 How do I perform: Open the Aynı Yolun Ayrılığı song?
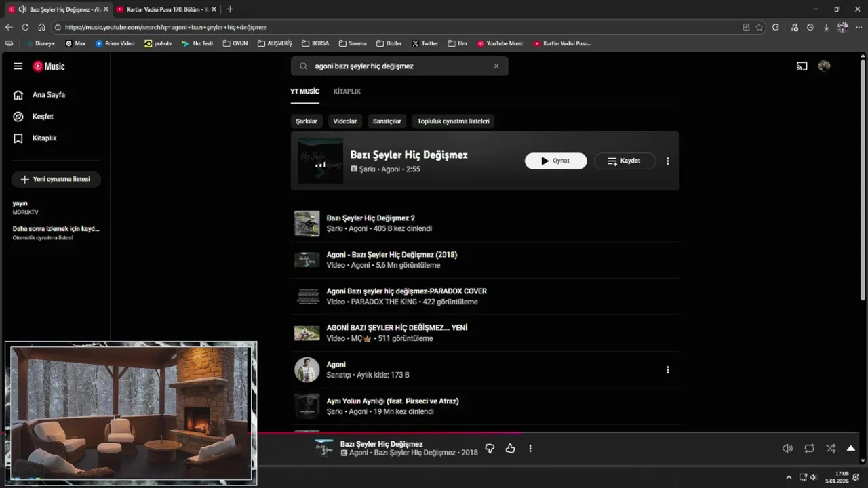click(393, 401)
